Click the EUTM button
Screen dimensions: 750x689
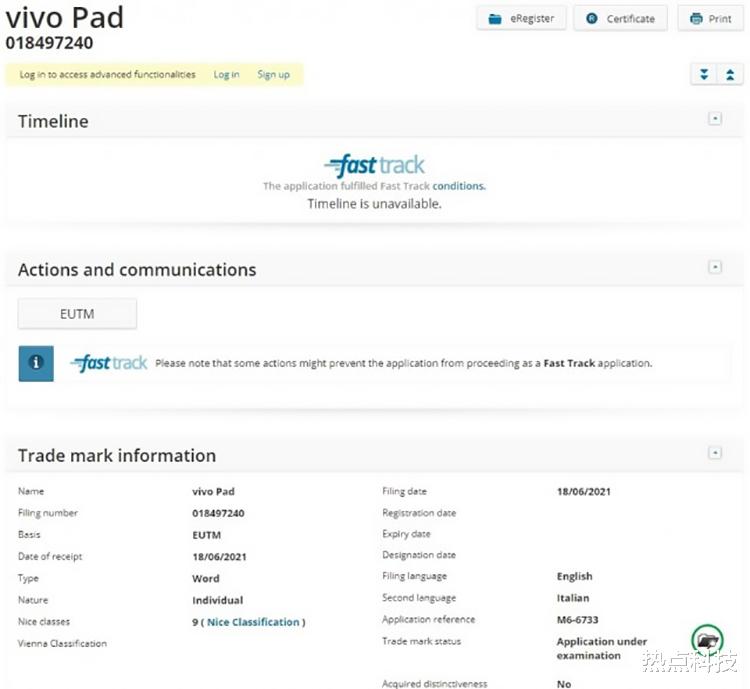77,314
